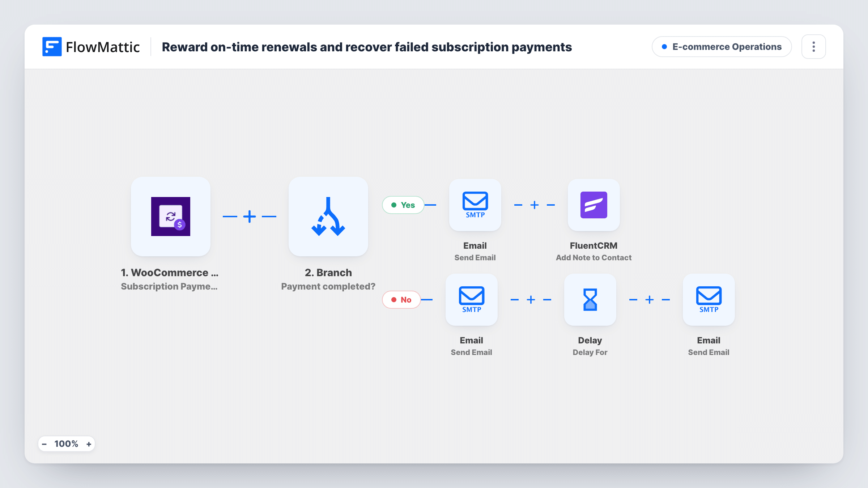Open the FluentCRM Add Note node
This screenshot has width=868, height=488.
pyautogui.click(x=594, y=205)
